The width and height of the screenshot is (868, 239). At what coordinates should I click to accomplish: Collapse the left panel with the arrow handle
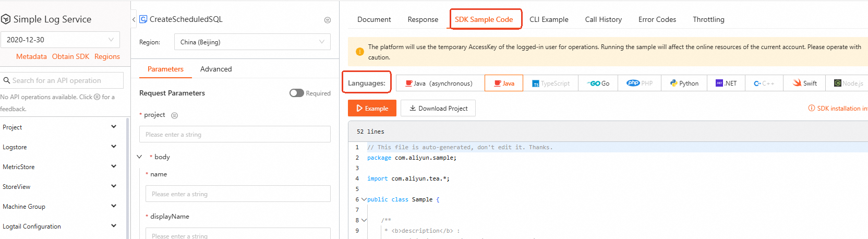(134, 19)
